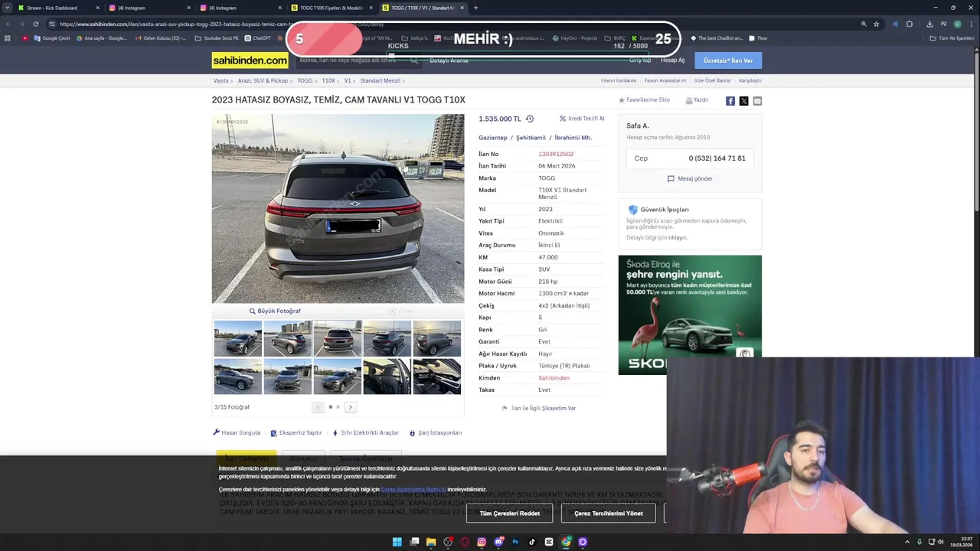Open Windows Start menu
The height and width of the screenshot is (551, 980).
397,542
